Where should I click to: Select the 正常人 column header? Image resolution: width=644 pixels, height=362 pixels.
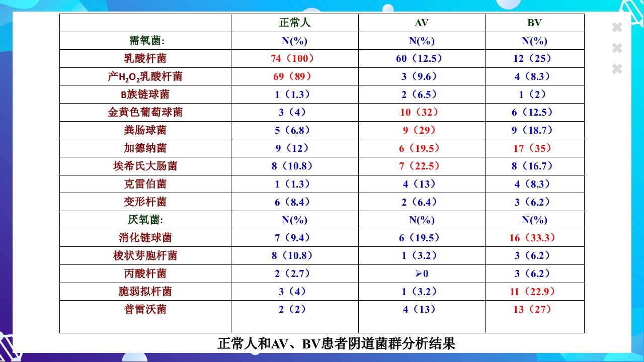294,23
